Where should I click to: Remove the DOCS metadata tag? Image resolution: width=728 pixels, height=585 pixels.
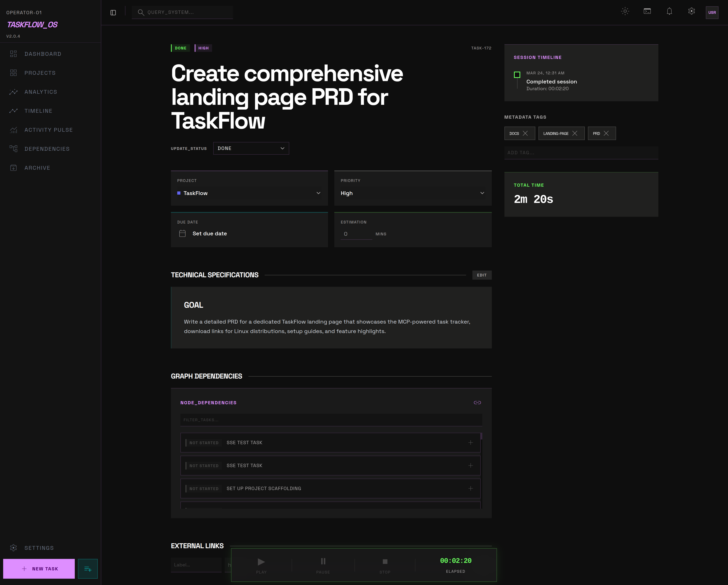tap(526, 133)
